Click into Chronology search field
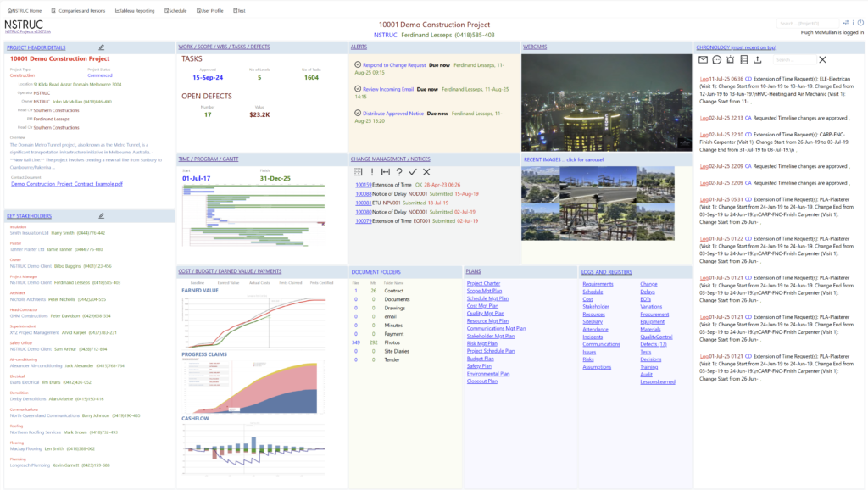Viewport: 868px width, 490px height. pos(794,60)
